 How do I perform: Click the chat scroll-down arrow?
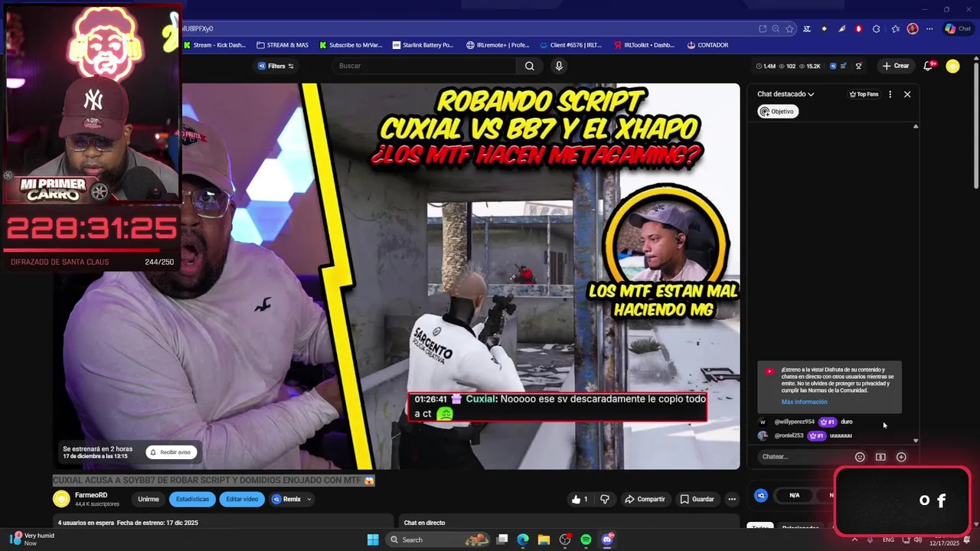(916, 441)
